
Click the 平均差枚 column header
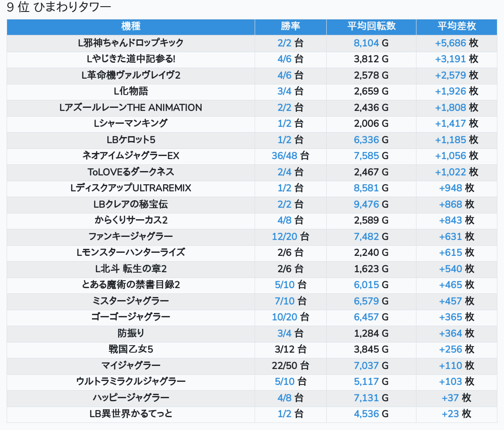(456, 27)
